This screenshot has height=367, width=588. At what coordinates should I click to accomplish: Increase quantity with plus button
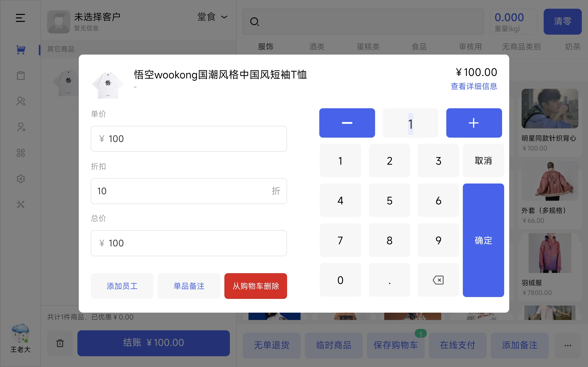pos(474,123)
